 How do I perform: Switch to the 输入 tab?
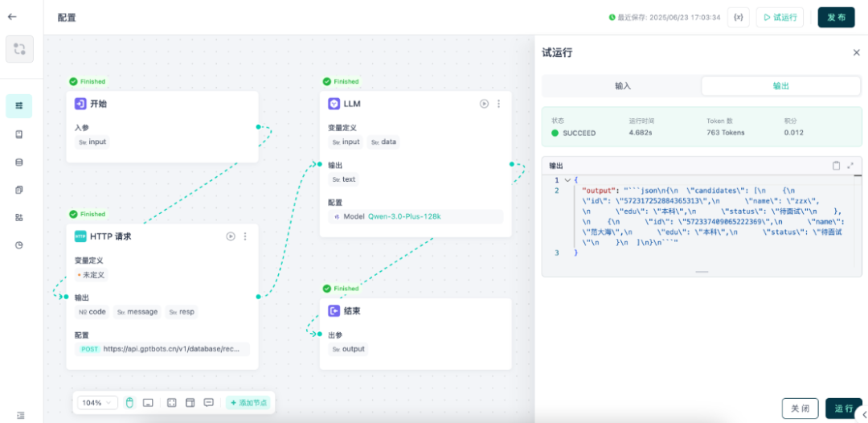623,86
